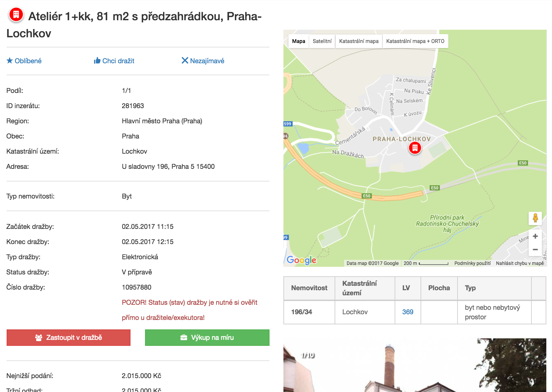
Task: Click the 196/34 property table cell
Action: (x=309, y=312)
